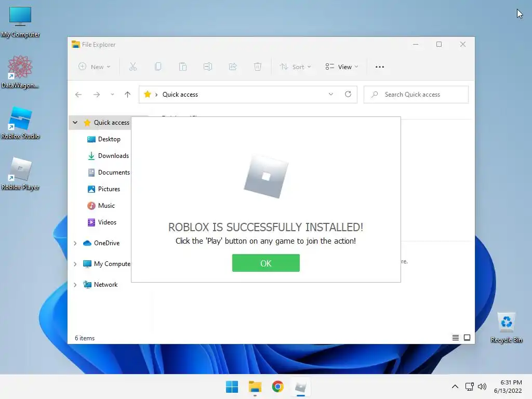Image resolution: width=532 pixels, height=399 pixels.
Task: Open the New item dropdown
Action: (x=95, y=67)
